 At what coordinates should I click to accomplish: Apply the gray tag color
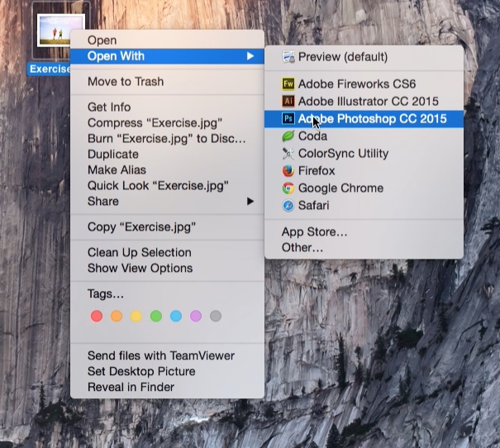(216, 316)
